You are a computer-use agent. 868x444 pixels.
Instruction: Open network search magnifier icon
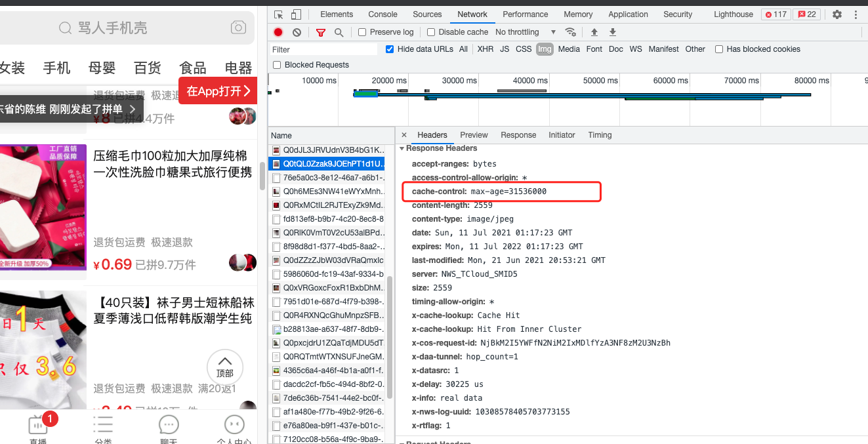coord(339,32)
